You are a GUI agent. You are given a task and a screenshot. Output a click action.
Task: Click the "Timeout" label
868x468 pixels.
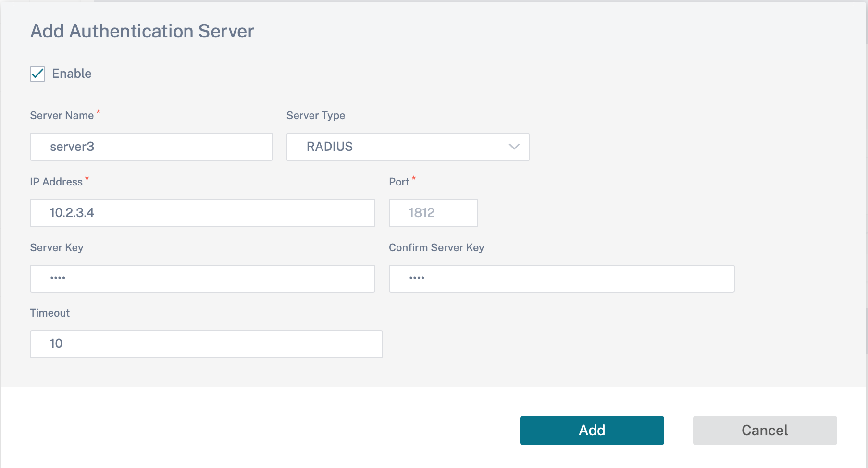coord(50,313)
